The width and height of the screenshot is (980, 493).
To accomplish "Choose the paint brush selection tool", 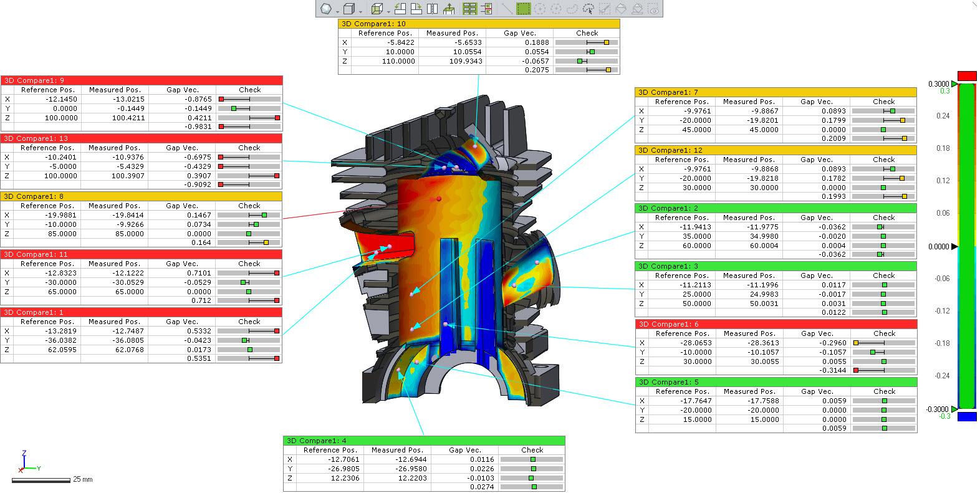I will point(604,9).
